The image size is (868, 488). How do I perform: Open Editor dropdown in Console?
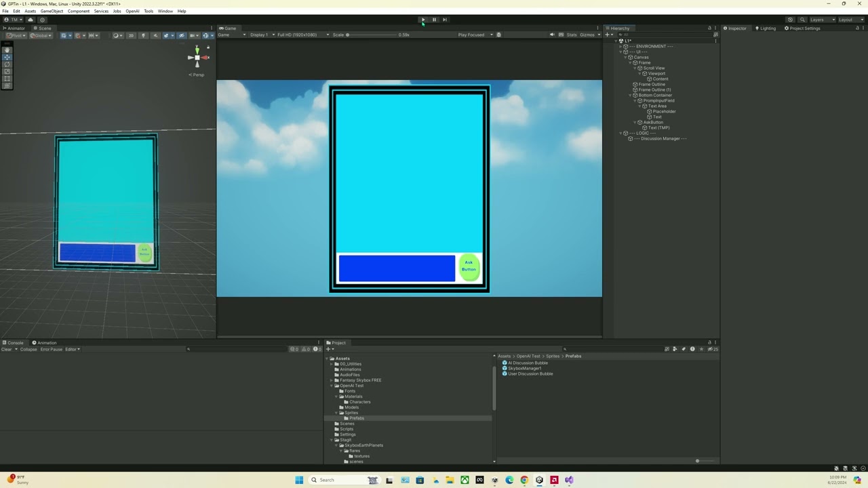tap(72, 349)
